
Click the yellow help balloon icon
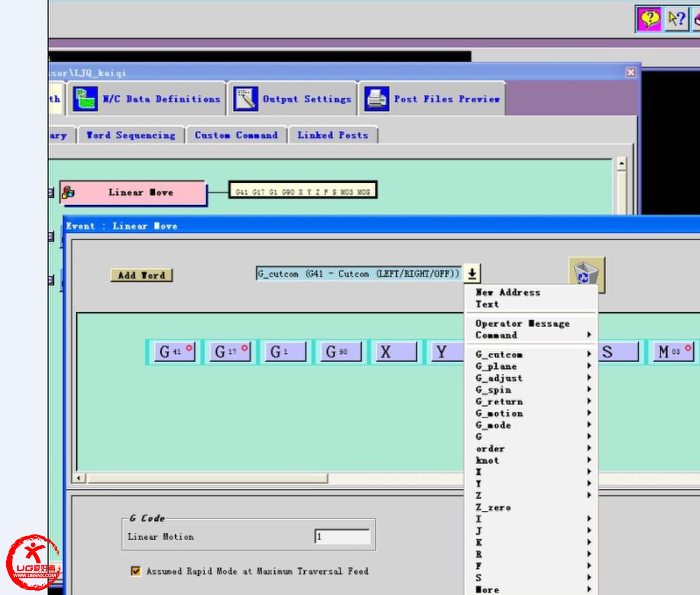point(650,20)
